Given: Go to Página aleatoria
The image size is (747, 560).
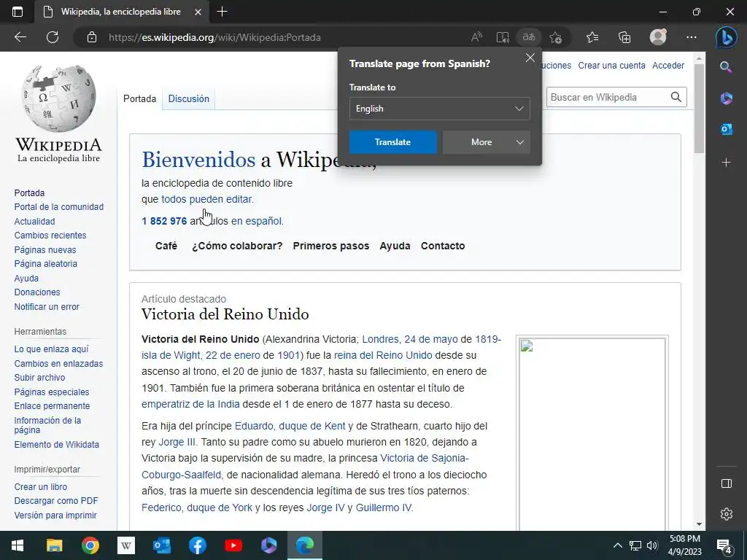Looking at the screenshot, I should click(46, 263).
